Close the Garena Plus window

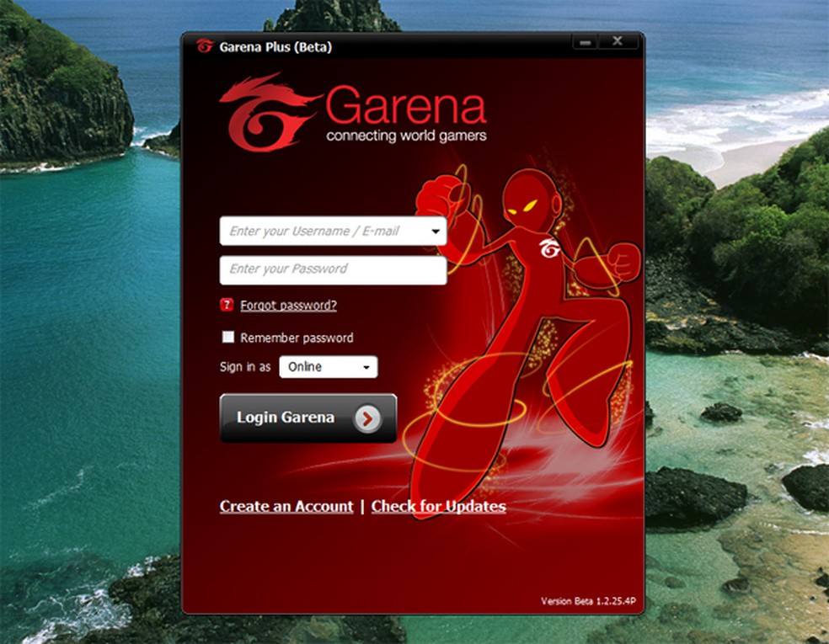pos(617,41)
